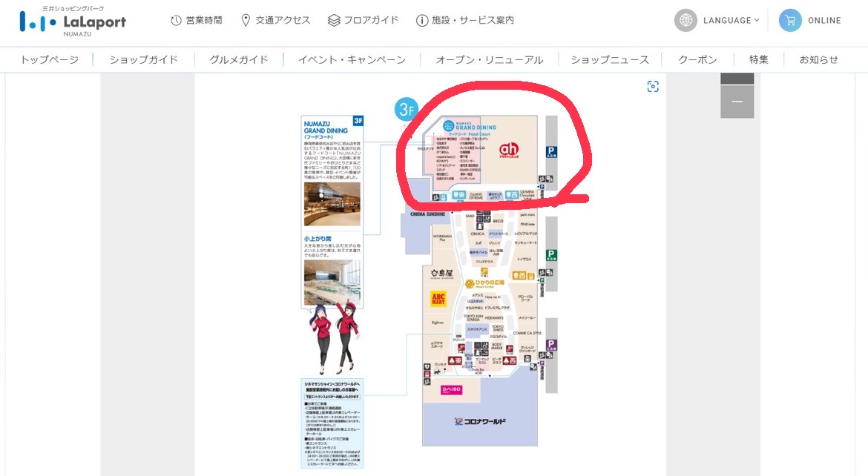Click the ABC MART logo on map
This screenshot has width=868, height=476.
click(x=438, y=299)
